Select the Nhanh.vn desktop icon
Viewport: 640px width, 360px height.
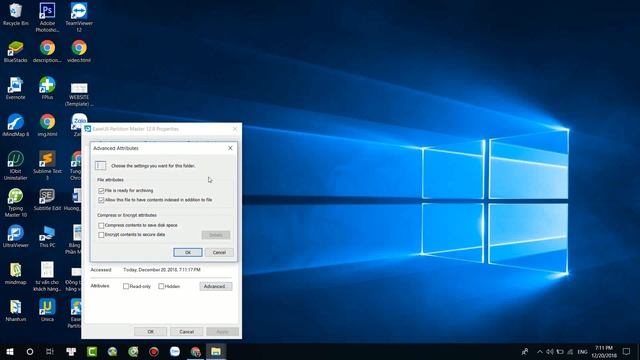pyautogui.click(x=16, y=311)
